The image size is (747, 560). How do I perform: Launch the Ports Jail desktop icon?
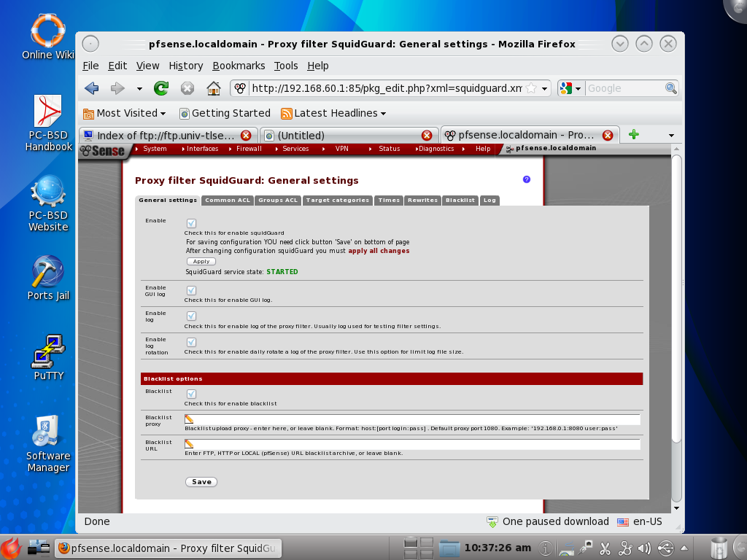pos(48,278)
